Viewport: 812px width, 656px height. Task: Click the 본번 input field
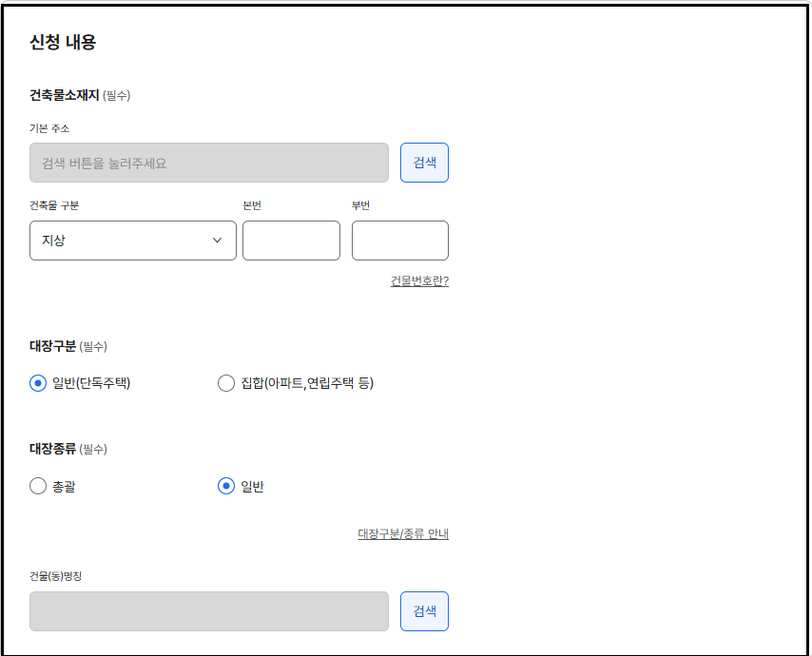[291, 241]
